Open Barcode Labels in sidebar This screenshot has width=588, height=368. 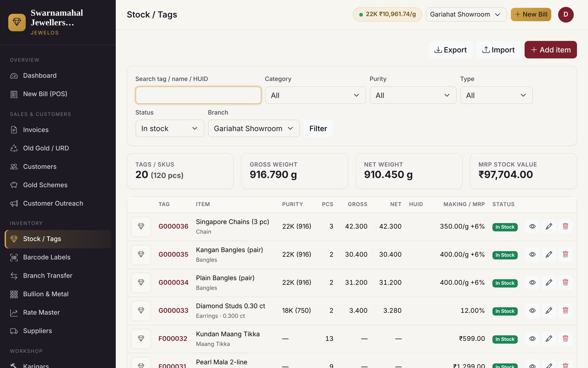(58, 257)
